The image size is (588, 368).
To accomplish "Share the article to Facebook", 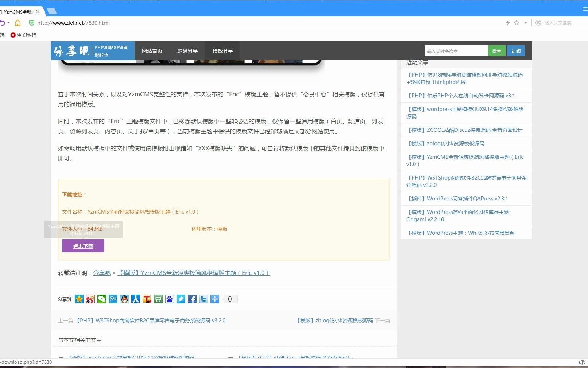I will pyautogui.click(x=192, y=299).
